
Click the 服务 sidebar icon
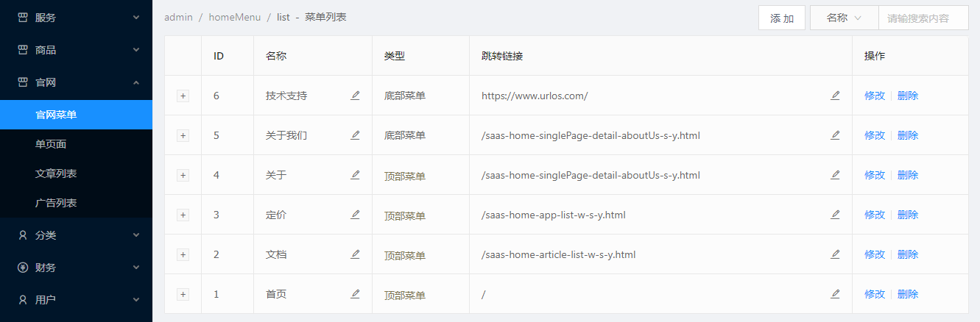tap(23, 17)
